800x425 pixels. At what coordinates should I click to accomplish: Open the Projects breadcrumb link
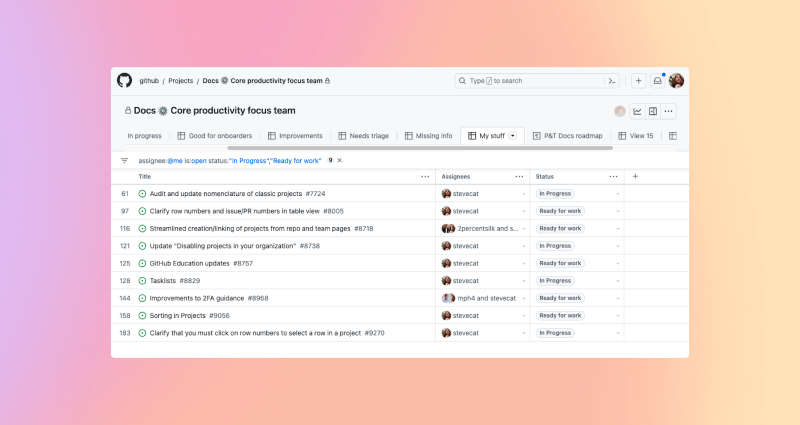point(181,81)
